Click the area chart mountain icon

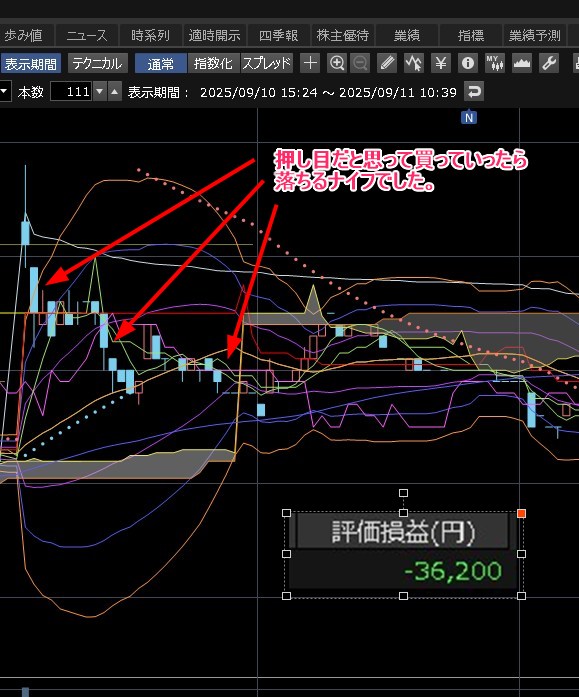click(522, 63)
